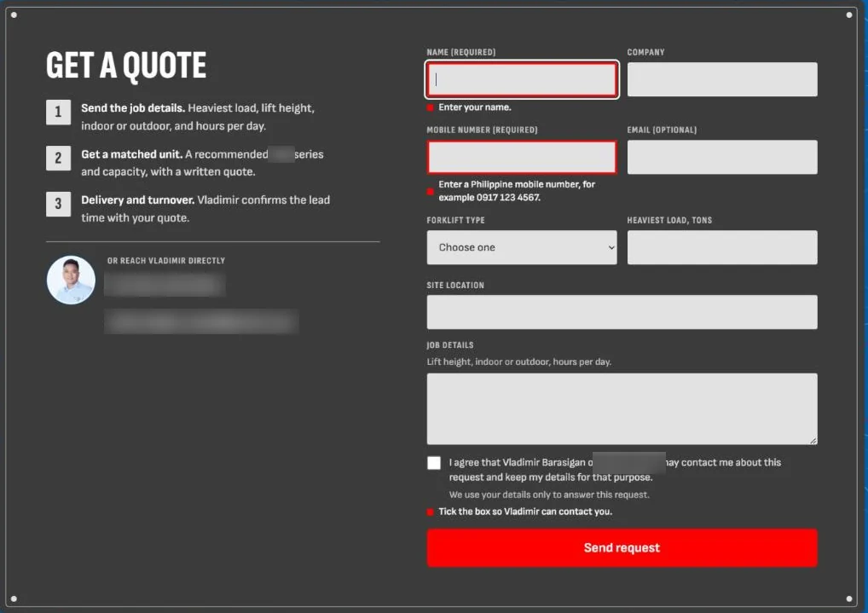Click the step 2 number badge
This screenshot has width=868, height=613.
tap(58, 158)
